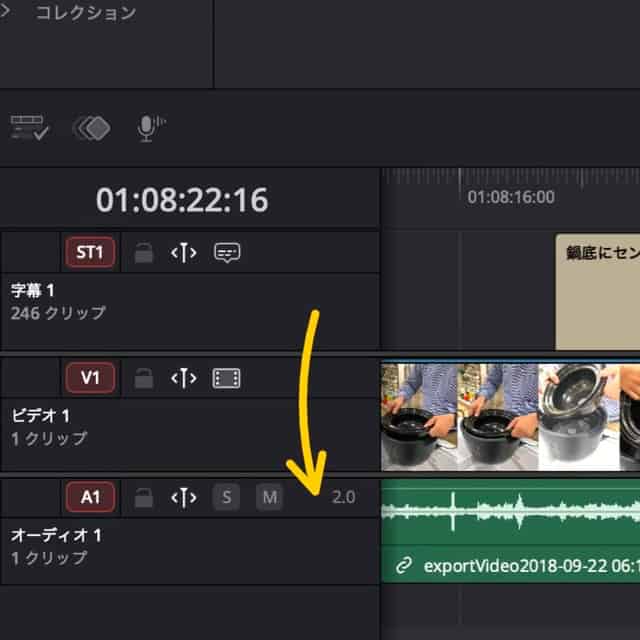The width and height of the screenshot is (640, 640).
Task: Mute audio track A1 with M button
Action: coord(269,497)
